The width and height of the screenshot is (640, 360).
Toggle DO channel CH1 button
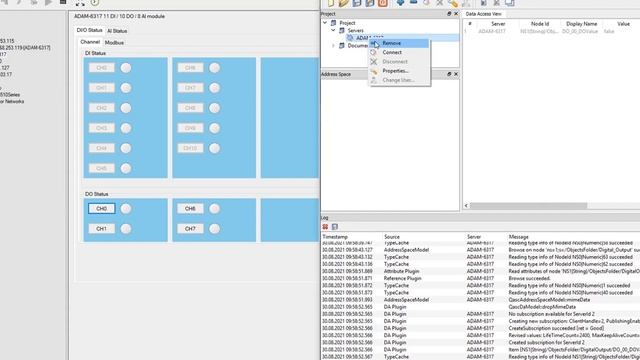pyautogui.click(x=102, y=229)
